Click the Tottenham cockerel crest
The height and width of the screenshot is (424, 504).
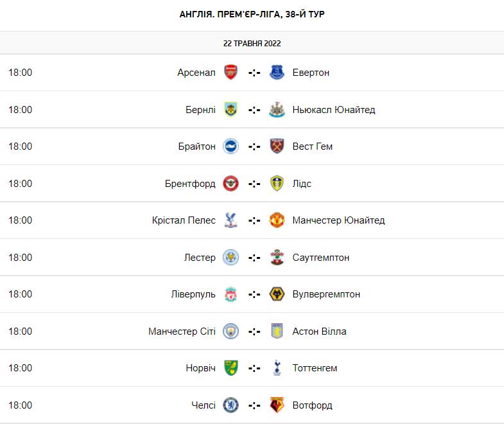(277, 368)
